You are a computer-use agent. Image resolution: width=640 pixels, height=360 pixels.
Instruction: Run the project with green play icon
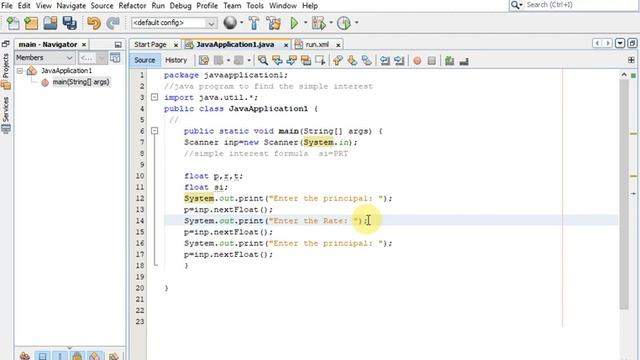pos(294,23)
